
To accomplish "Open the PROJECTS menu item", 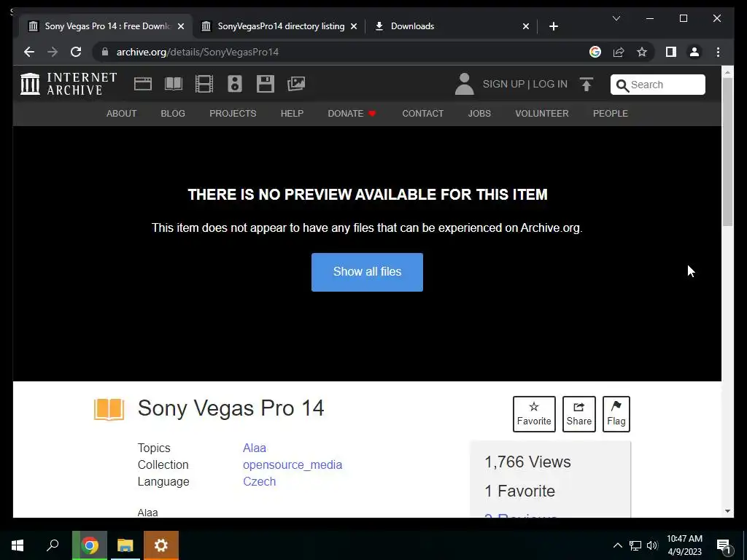I will tap(233, 113).
